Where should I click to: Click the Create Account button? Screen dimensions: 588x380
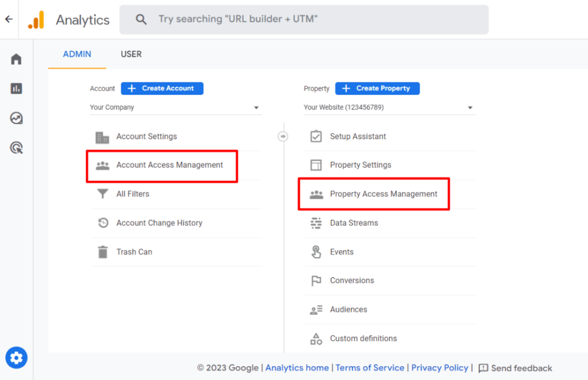point(162,88)
